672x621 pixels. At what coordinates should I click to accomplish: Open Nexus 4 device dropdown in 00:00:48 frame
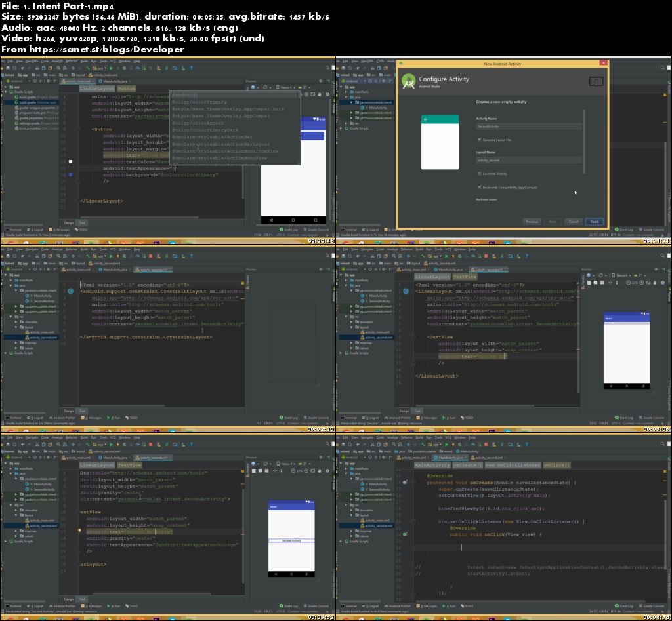pos(286,87)
